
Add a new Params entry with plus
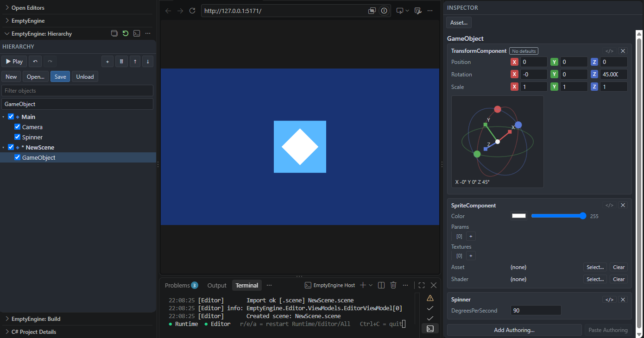click(x=471, y=236)
